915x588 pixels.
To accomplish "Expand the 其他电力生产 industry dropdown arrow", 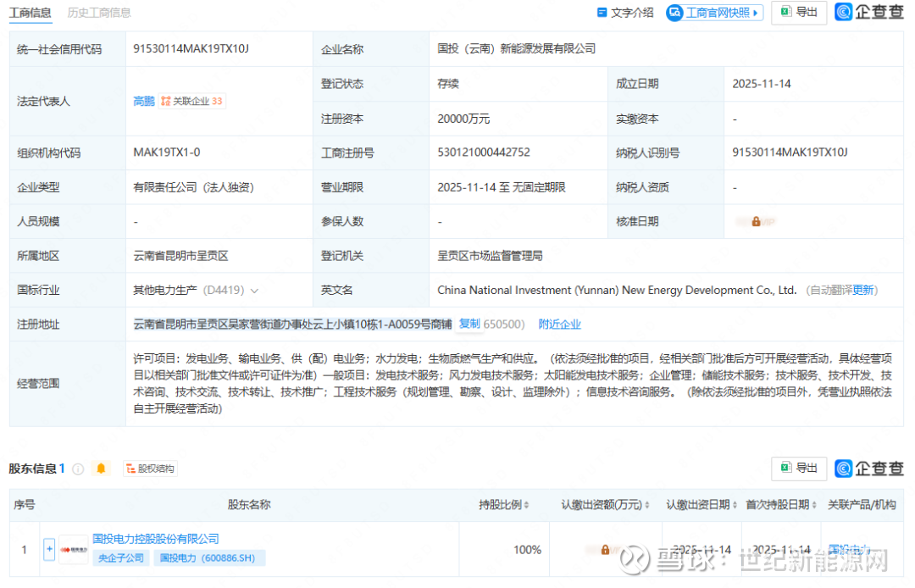I will coord(255,291).
